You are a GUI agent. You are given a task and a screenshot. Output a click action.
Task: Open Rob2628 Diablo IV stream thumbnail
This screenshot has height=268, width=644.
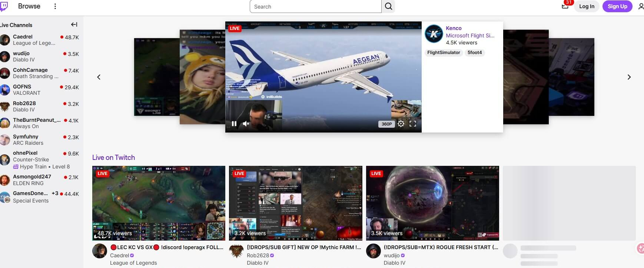[x=296, y=203]
